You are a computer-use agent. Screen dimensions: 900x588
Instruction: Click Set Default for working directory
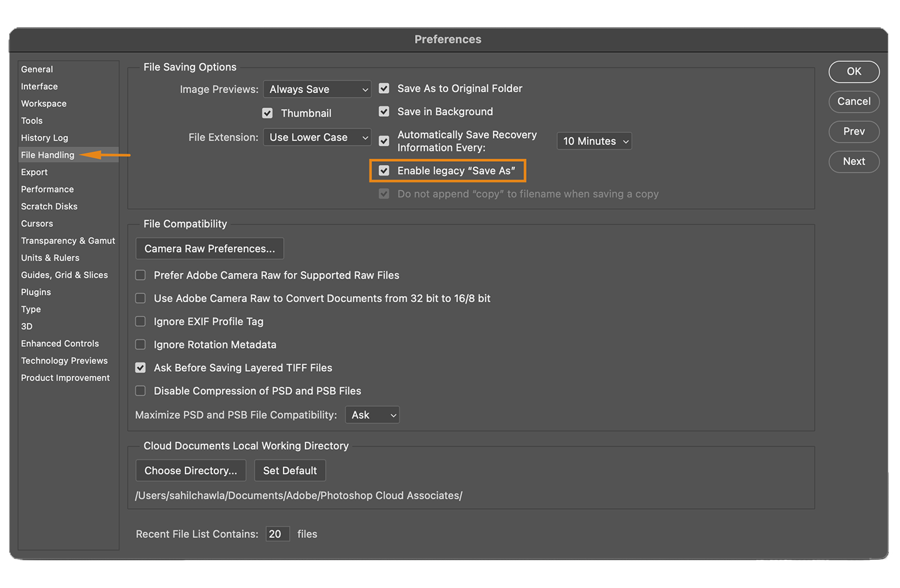(290, 470)
